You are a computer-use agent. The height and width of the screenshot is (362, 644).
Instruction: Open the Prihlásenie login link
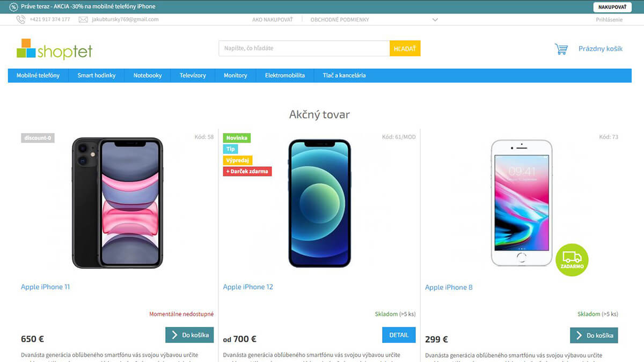point(609,20)
